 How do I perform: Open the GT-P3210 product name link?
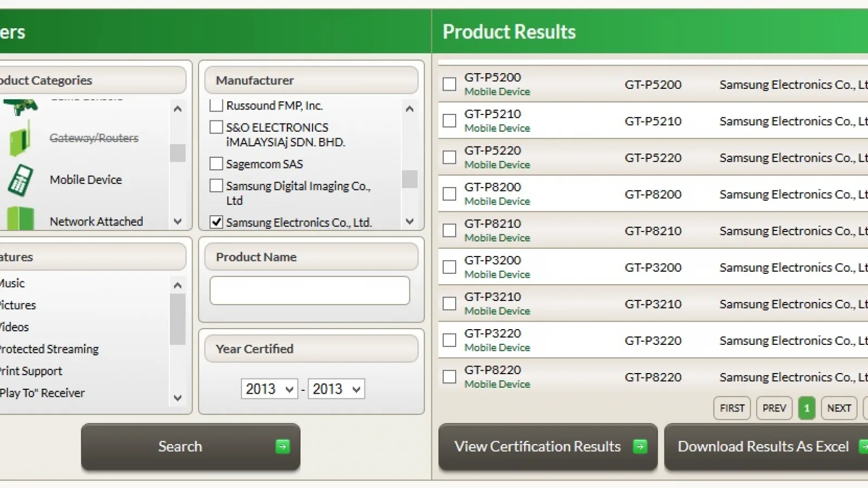(x=492, y=297)
